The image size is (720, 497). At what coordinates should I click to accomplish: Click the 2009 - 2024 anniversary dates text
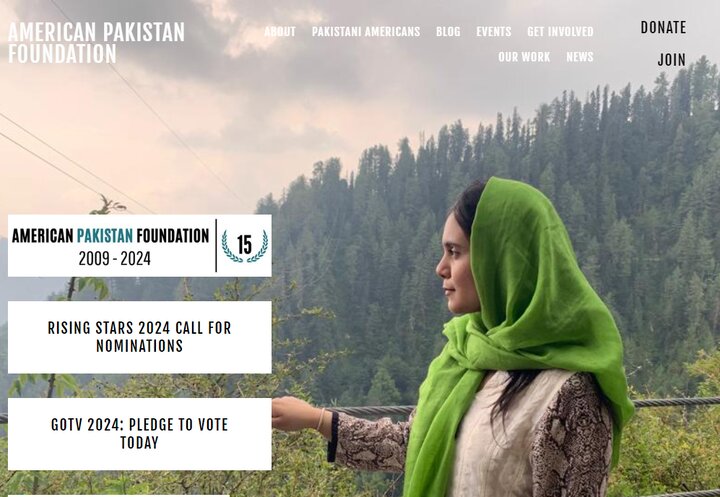[114, 259]
